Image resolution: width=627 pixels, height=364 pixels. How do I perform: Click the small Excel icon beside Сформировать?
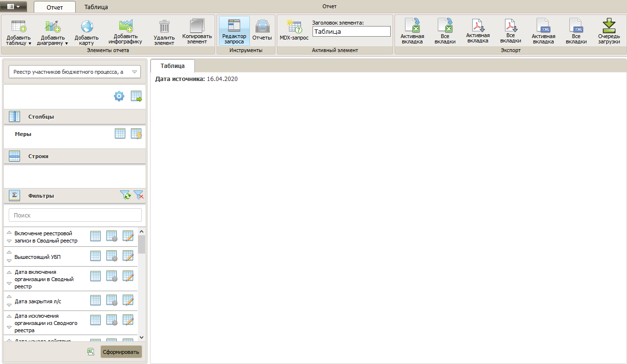coord(90,352)
